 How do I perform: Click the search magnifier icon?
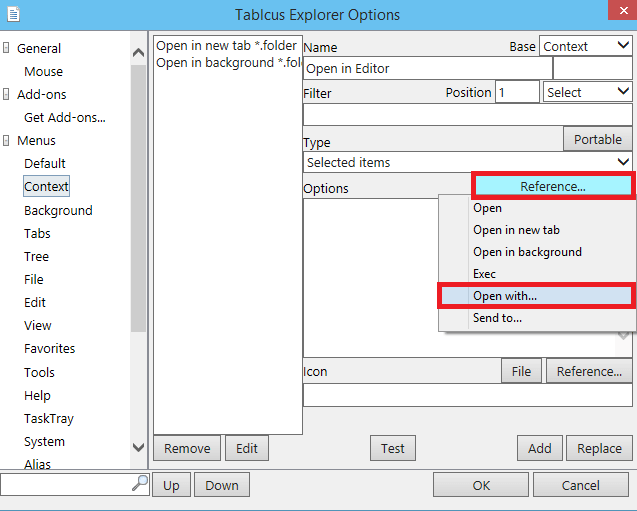tap(140, 483)
